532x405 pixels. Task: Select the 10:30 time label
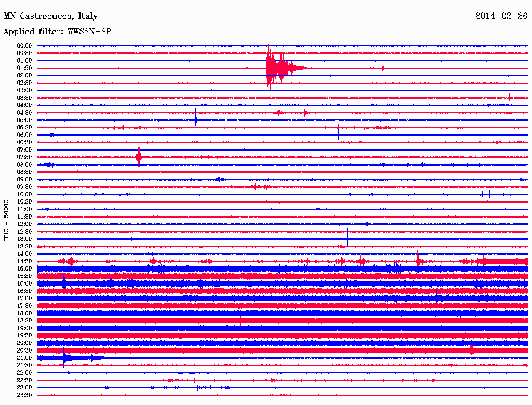24,202
